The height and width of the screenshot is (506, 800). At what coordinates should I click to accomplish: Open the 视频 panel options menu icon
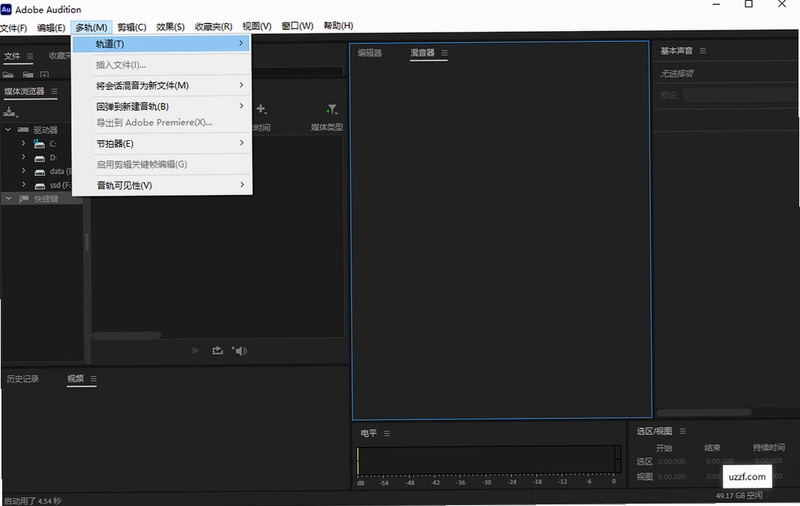pyautogui.click(x=93, y=378)
